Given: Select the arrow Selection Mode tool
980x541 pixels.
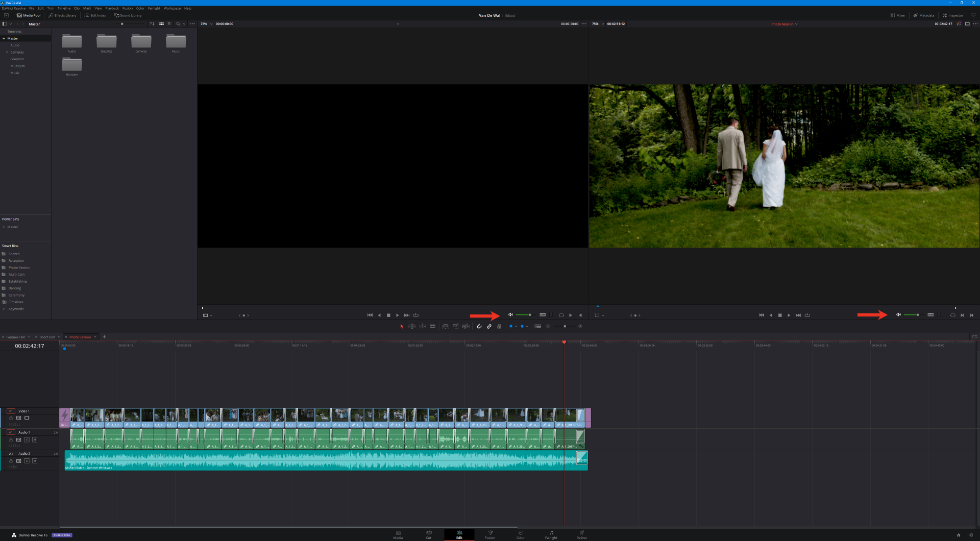Looking at the screenshot, I should (x=402, y=326).
